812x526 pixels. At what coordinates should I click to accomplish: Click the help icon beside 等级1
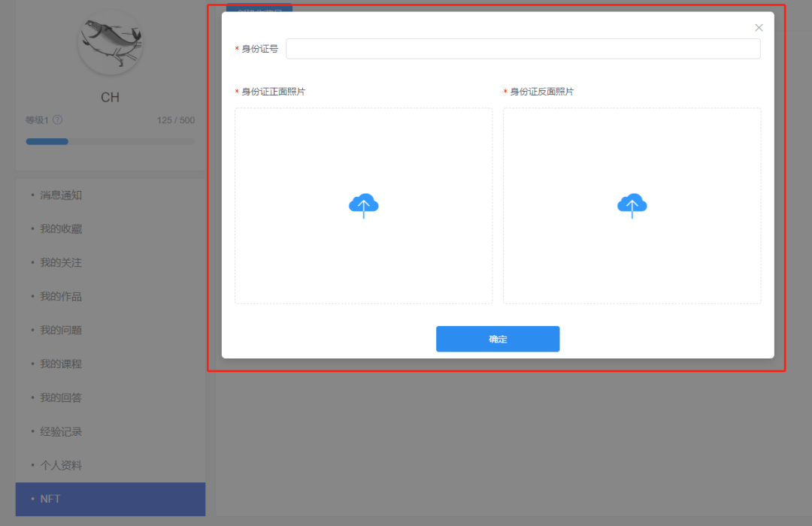[58, 120]
